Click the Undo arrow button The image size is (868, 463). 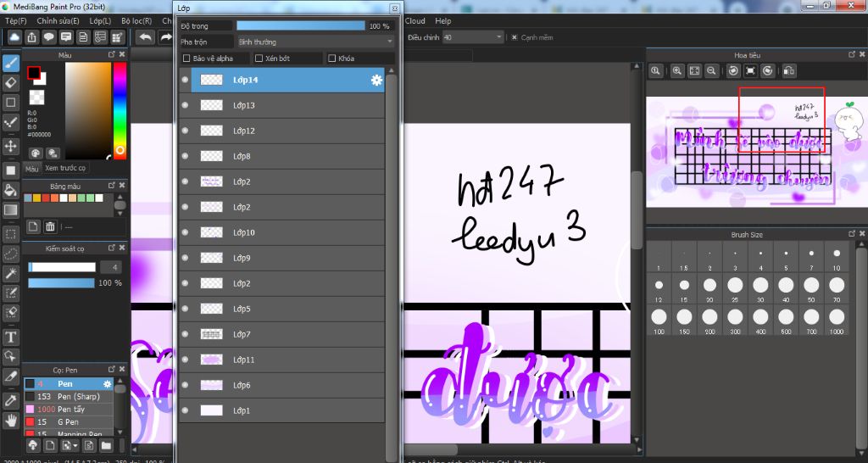pos(146,37)
